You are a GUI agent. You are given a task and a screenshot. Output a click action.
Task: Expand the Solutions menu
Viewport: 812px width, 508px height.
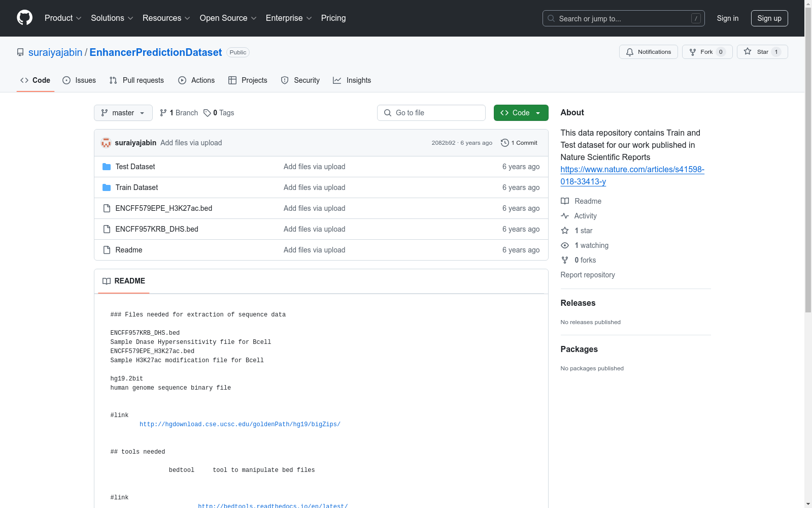(x=112, y=18)
